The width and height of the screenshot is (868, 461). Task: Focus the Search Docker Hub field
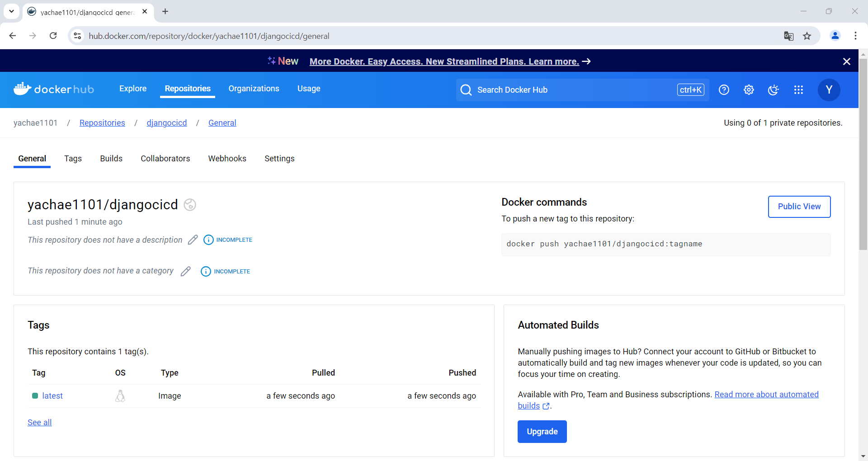click(582, 90)
